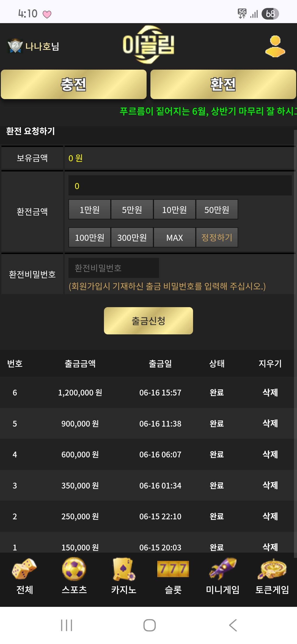Tap the 이끌림 logo
This screenshot has width=297, height=644.
click(148, 45)
